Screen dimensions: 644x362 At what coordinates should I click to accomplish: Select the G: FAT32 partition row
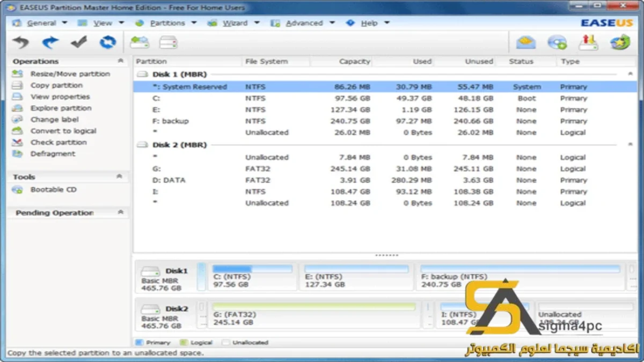click(385, 169)
